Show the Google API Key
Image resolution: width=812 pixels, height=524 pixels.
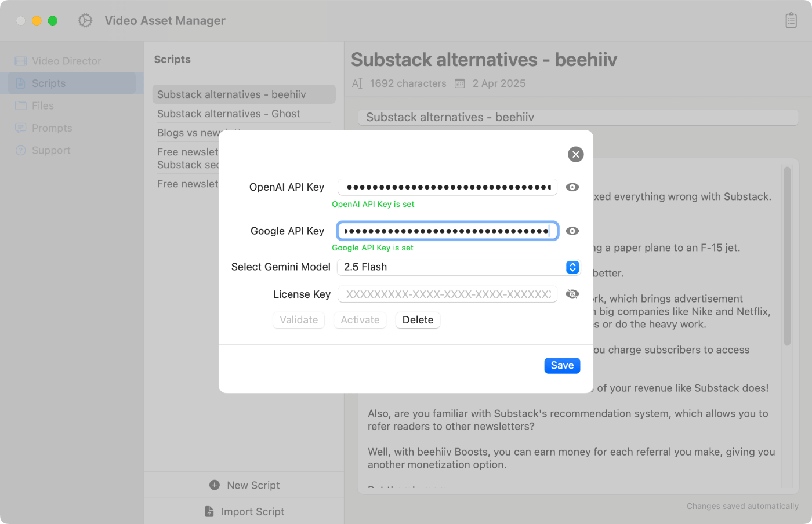pyautogui.click(x=572, y=231)
